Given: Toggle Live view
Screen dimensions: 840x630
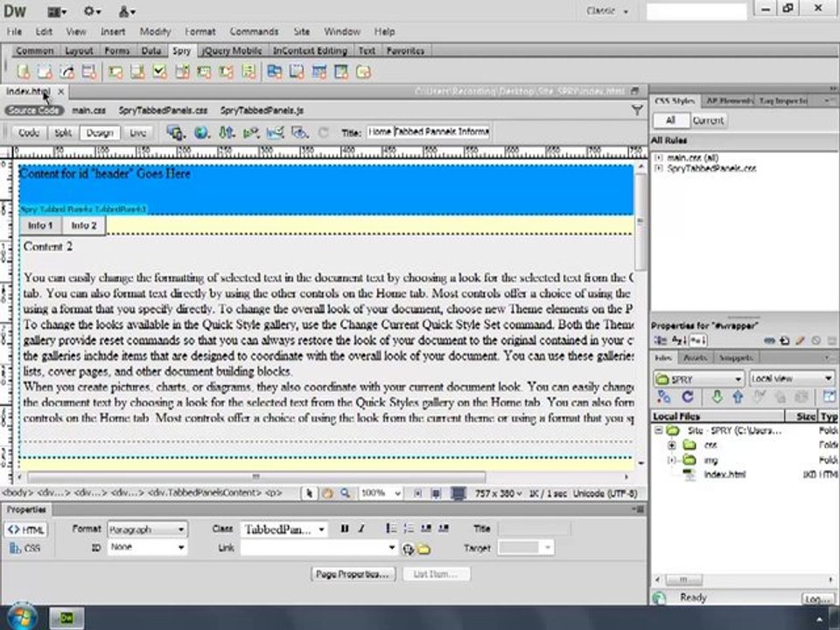Looking at the screenshot, I should (x=137, y=133).
